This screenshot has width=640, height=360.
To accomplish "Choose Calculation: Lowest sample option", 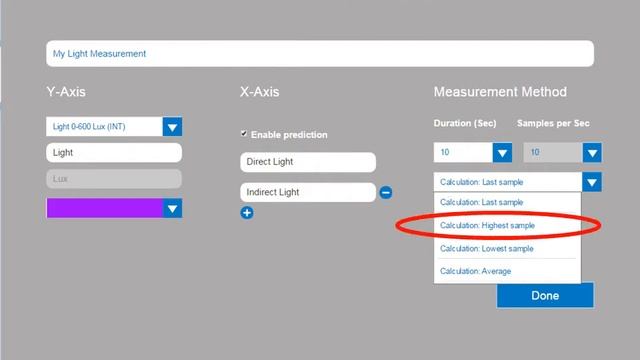I will coord(507,249).
